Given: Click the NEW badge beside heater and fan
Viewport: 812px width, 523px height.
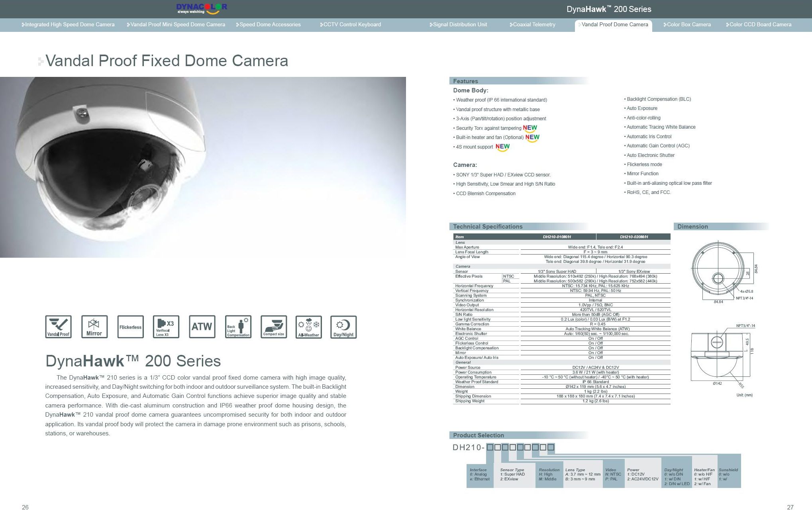Looking at the screenshot, I should click(x=532, y=137).
